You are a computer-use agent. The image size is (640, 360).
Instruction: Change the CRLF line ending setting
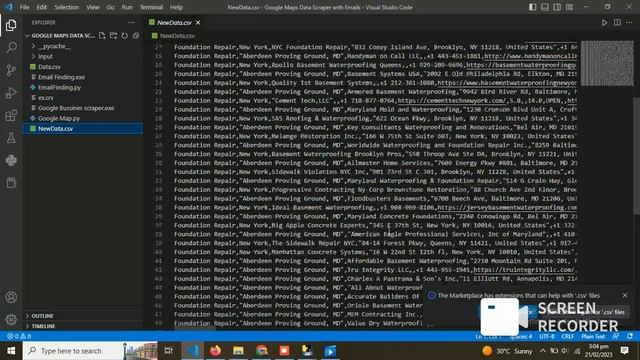point(568,336)
